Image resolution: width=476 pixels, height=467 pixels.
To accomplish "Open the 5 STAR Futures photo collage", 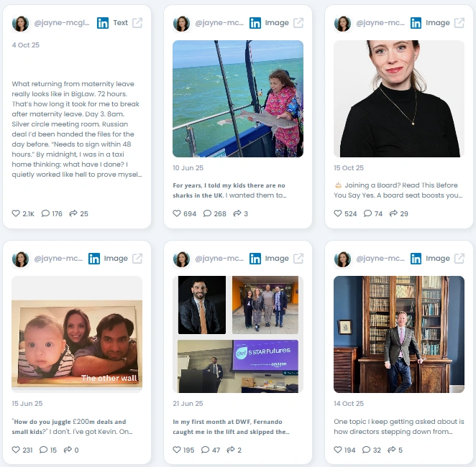I will (x=238, y=335).
